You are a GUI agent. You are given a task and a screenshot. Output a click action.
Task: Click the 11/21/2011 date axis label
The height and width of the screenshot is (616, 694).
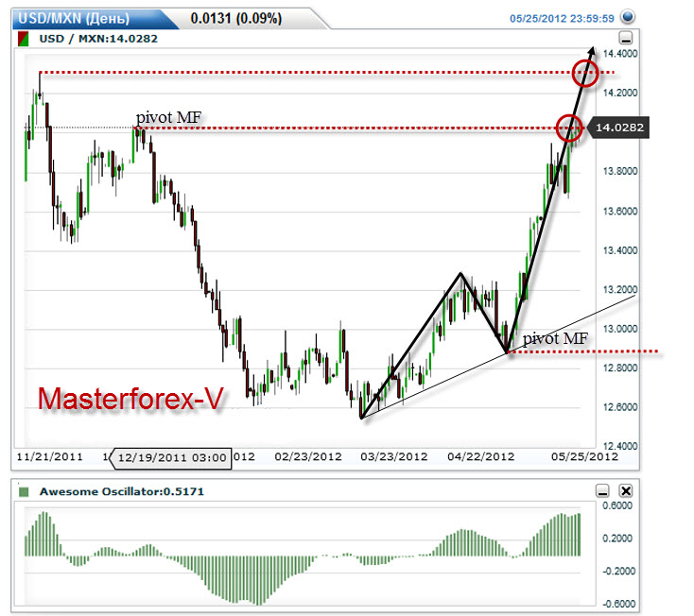pos(49,457)
